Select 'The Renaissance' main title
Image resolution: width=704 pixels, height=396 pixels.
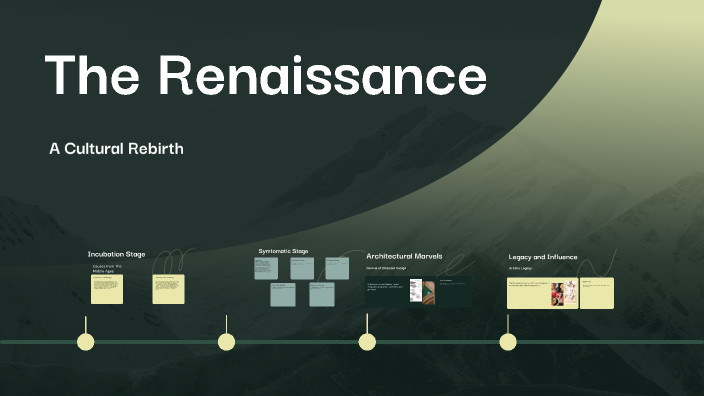(x=266, y=75)
